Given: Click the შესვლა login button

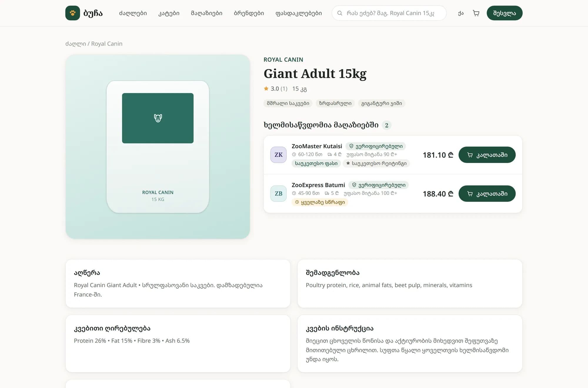Looking at the screenshot, I should click(x=505, y=13).
